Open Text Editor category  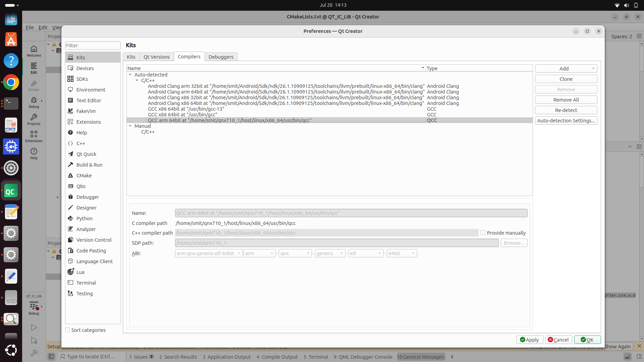tap(93, 100)
